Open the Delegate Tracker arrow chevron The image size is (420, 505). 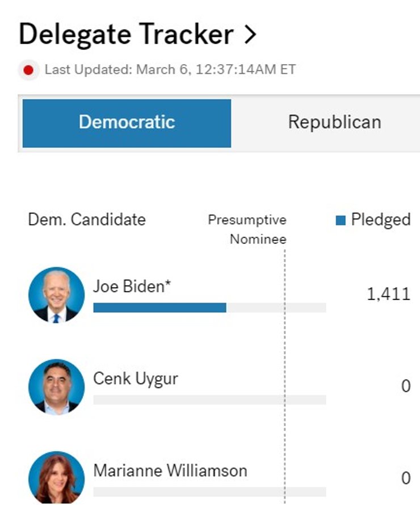[x=250, y=35]
